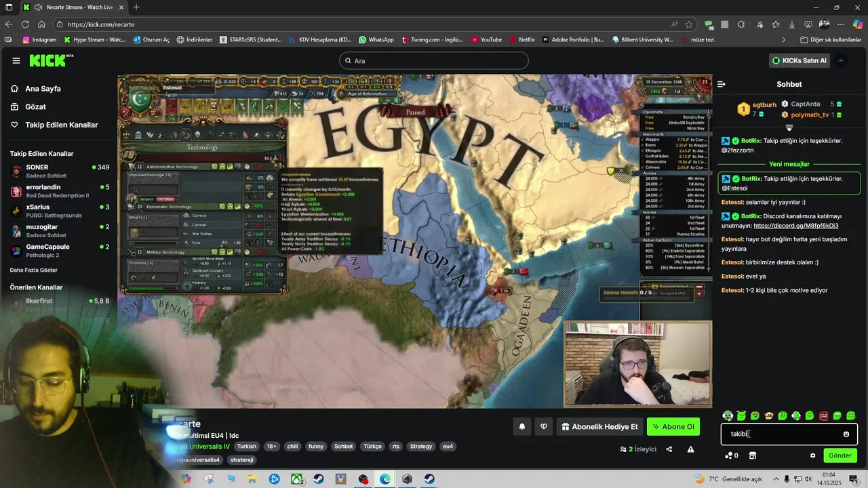Click the Ara search box

coord(434,60)
